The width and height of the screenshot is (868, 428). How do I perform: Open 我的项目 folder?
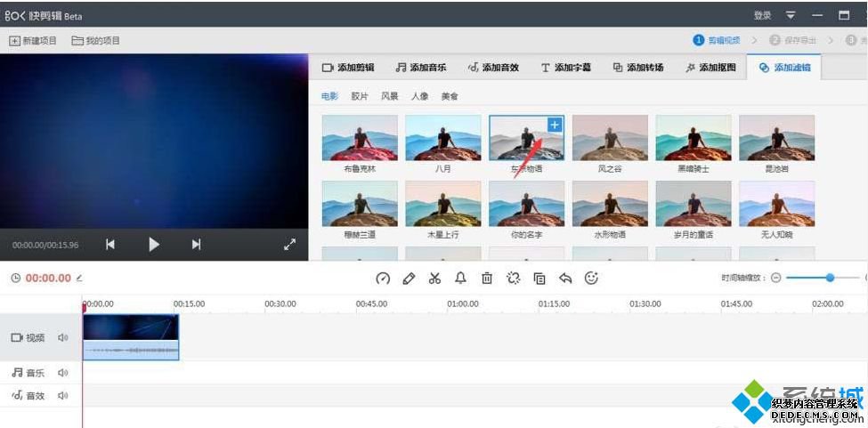[x=96, y=41]
